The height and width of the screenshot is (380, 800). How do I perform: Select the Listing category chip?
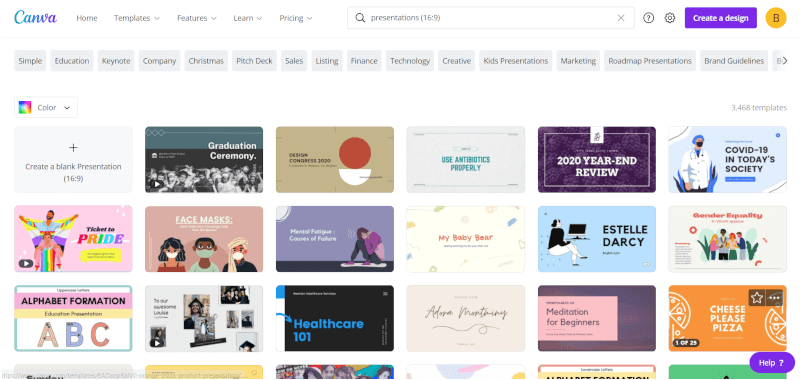coord(327,61)
